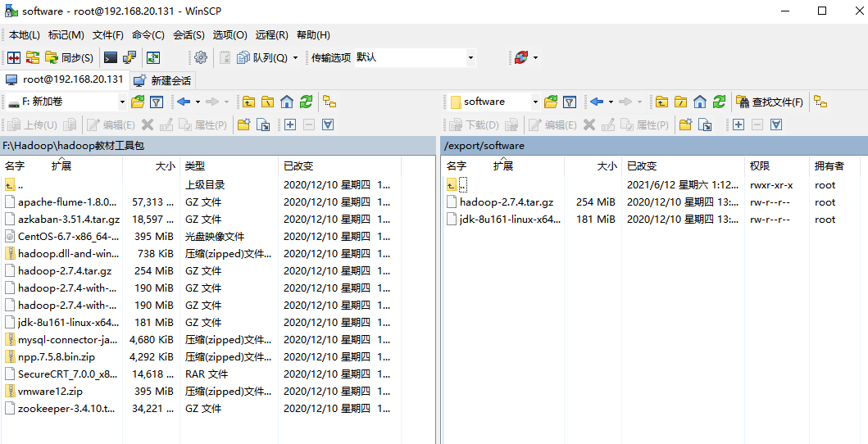Select the root@192.168.20.131 session tab
Viewport: 868px width, 444px height.
click(65, 79)
